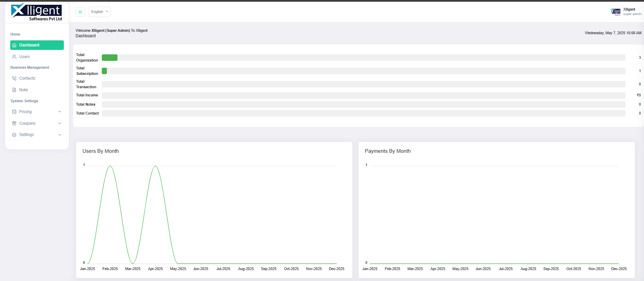The width and height of the screenshot is (644, 281).
Task: Expand the Pricing submenu chevron
Action: pos(60,112)
